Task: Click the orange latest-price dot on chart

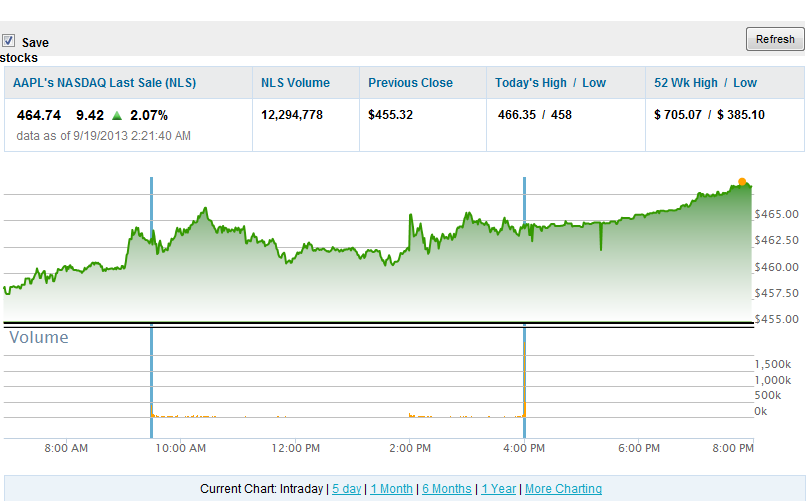Action: 742,182
